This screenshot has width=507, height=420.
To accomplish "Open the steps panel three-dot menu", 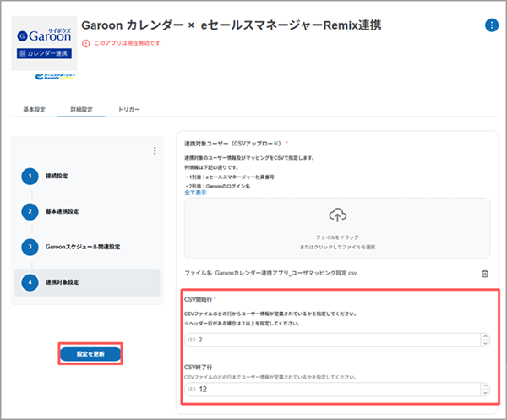I will click(x=155, y=151).
